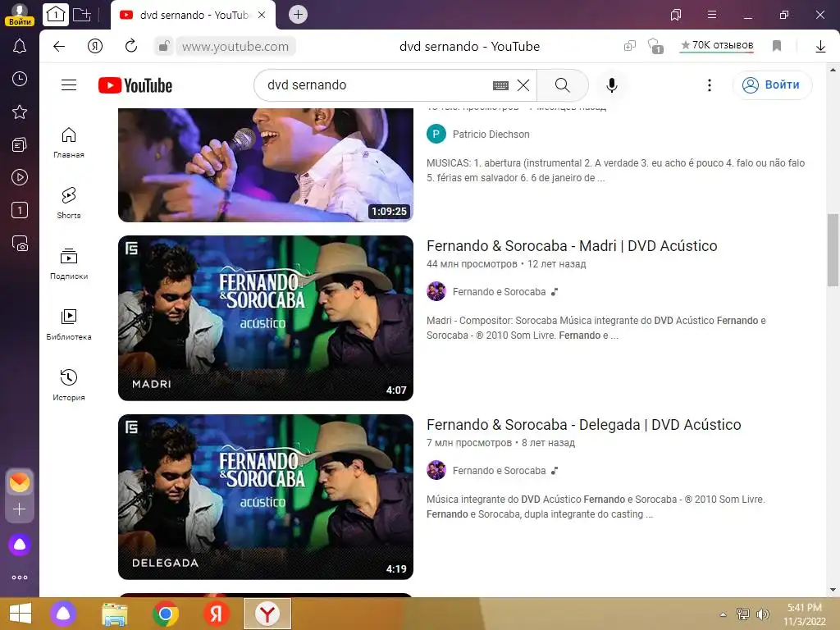Open favorites star in browser sidebar

coord(20,112)
